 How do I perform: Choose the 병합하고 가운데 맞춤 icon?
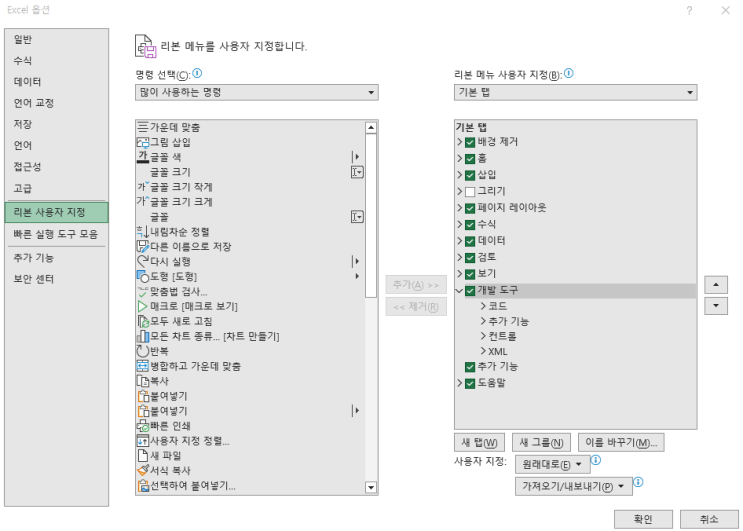point(143,366)
